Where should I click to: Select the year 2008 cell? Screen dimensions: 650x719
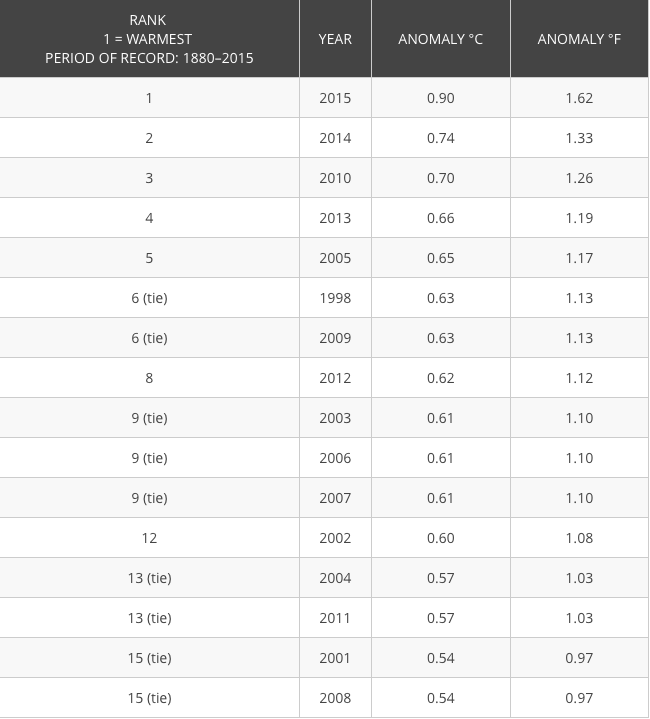point(335,698)
